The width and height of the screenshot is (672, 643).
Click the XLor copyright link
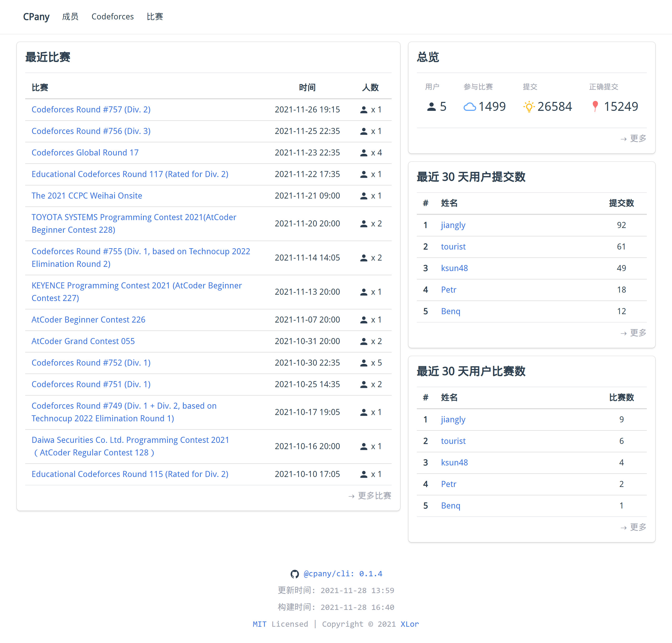(x=409, y=624)
